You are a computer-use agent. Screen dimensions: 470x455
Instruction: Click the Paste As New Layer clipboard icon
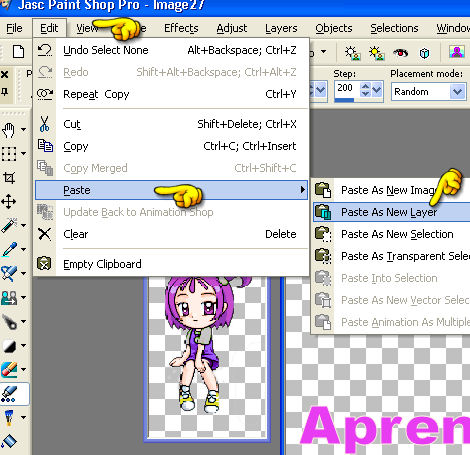pyautogui.click(x=323, y=212)
